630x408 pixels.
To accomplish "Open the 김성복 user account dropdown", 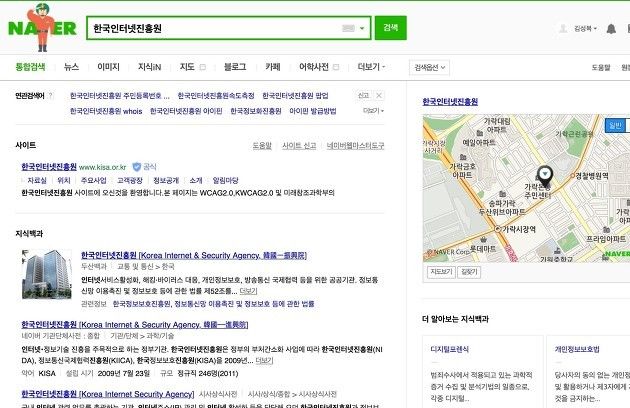I will click(585, 28).
